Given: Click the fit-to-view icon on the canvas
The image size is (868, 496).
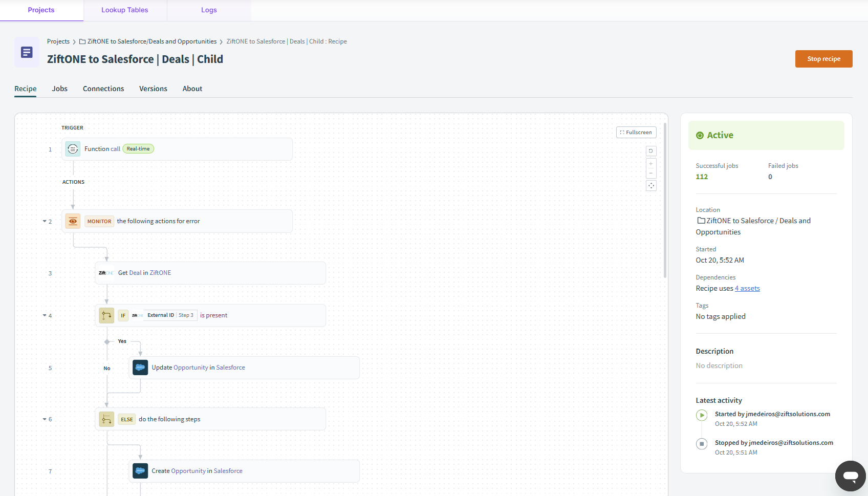Looking at the screenshot, I should 651,185.
